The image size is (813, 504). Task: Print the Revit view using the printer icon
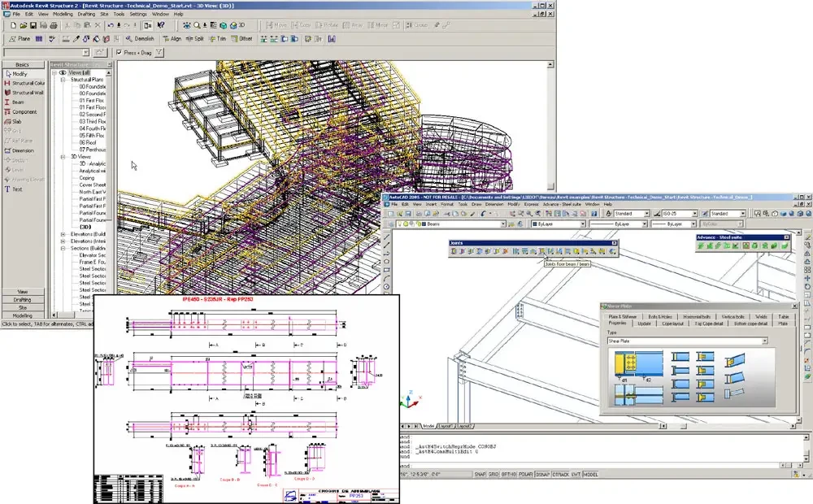[53, 25]
